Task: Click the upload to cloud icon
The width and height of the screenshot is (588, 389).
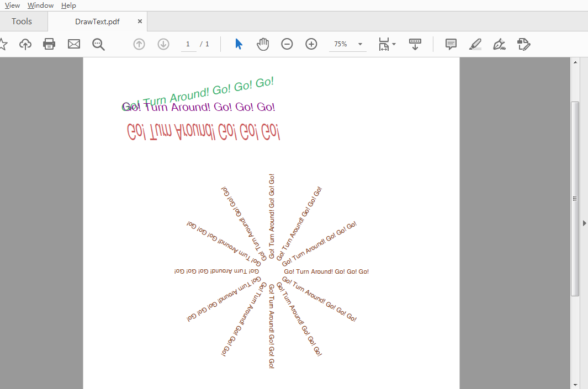Action: 25,44
